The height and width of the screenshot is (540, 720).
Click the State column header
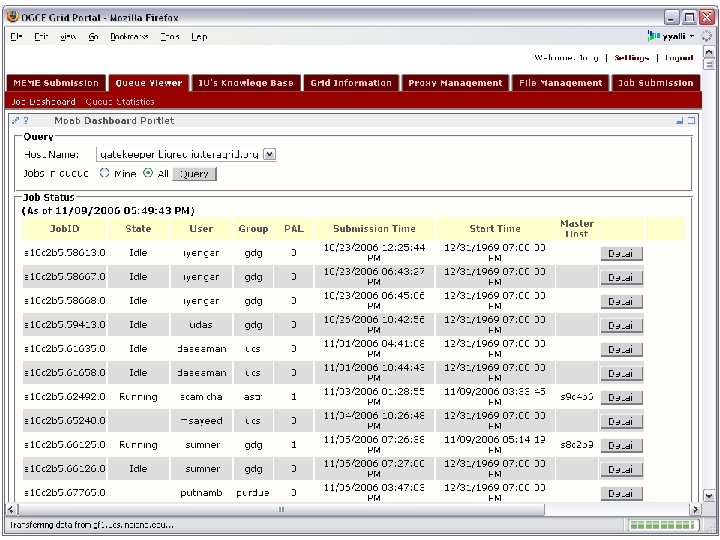click(138, 229)
